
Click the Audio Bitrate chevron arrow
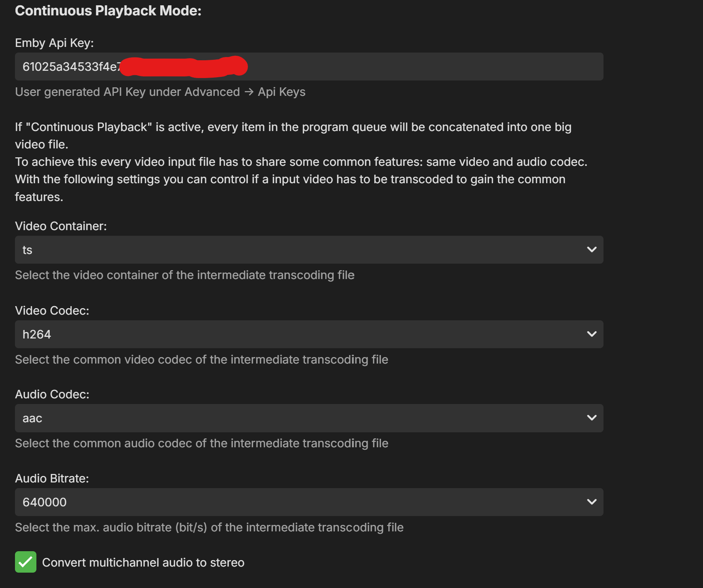click(591, 502)
